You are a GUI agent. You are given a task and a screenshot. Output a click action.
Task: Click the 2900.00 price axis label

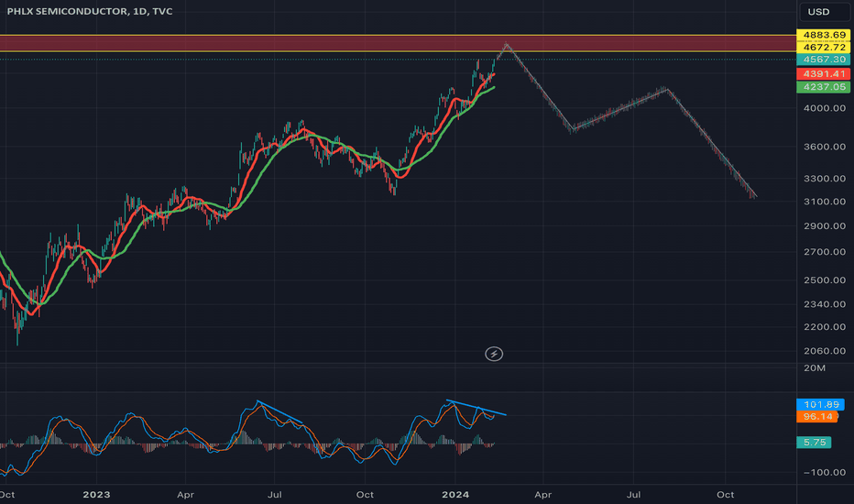tap(825, 225)
